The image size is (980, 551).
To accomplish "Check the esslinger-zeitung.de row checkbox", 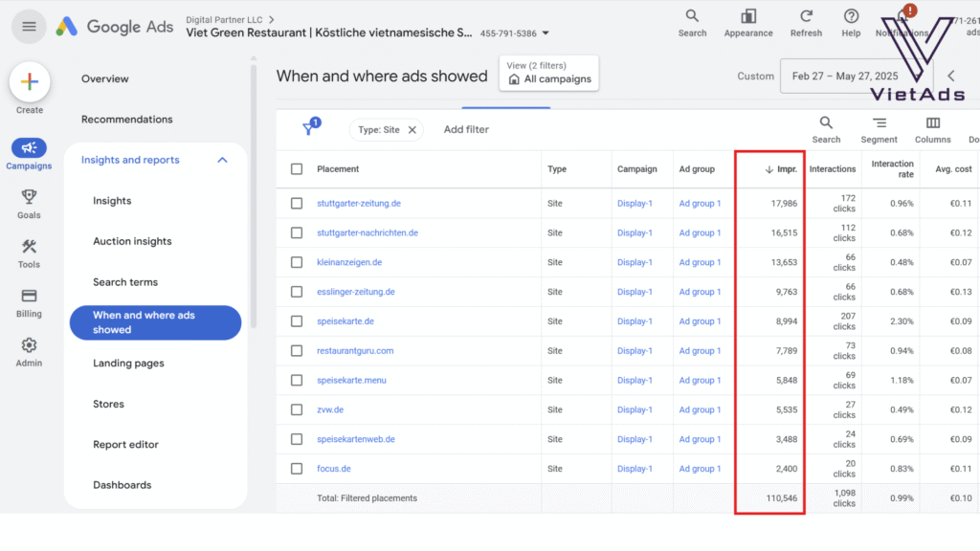I will (297, 292).
